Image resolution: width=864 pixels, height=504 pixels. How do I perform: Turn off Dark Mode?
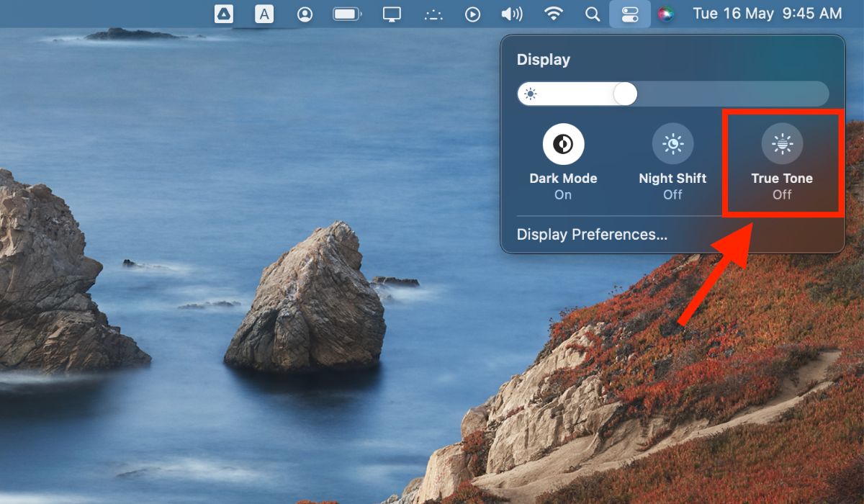coord(563,144)
